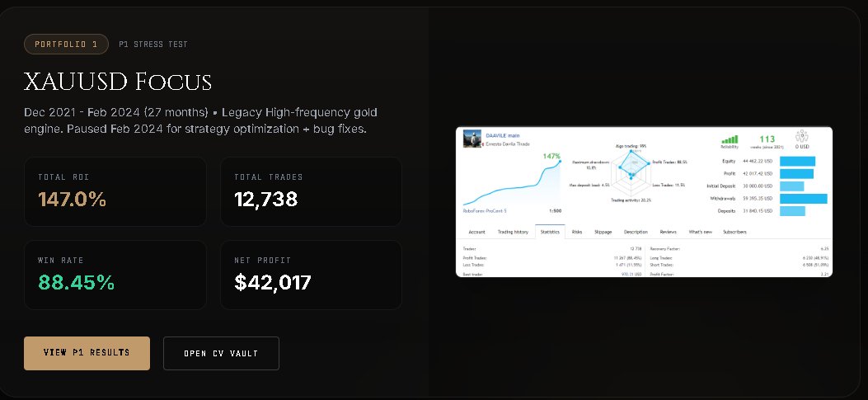Open the Description tab

(x=636, y=232)
